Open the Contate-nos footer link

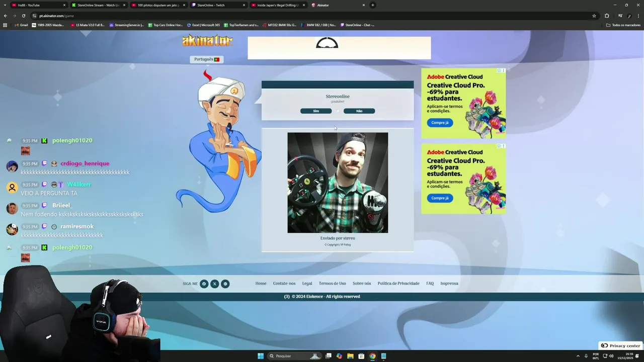[284, 284]
